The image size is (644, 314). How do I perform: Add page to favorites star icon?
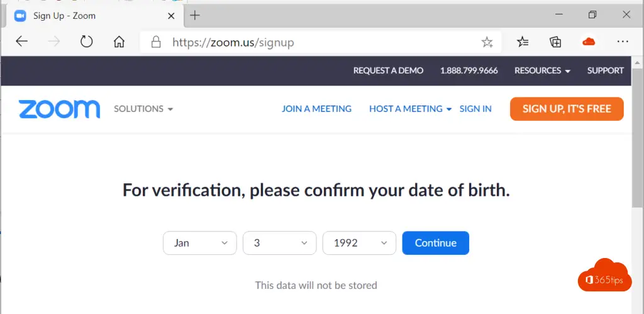[x=487, y=42]
